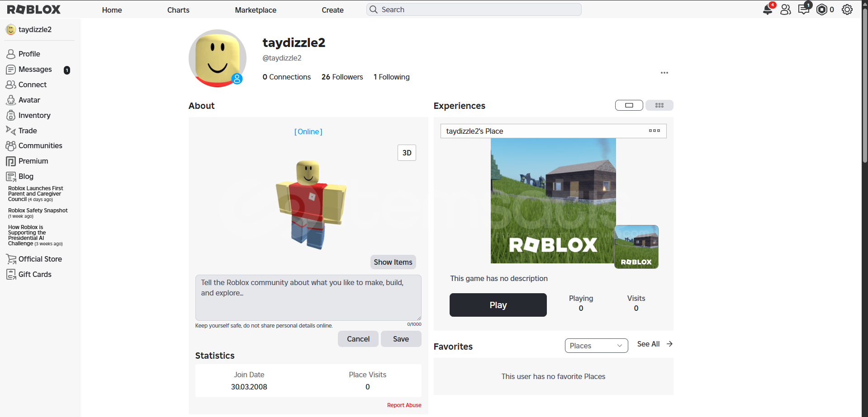Screen dimensions: 868x417
Task: Open the 1 Following list
Action: point(392,77)
